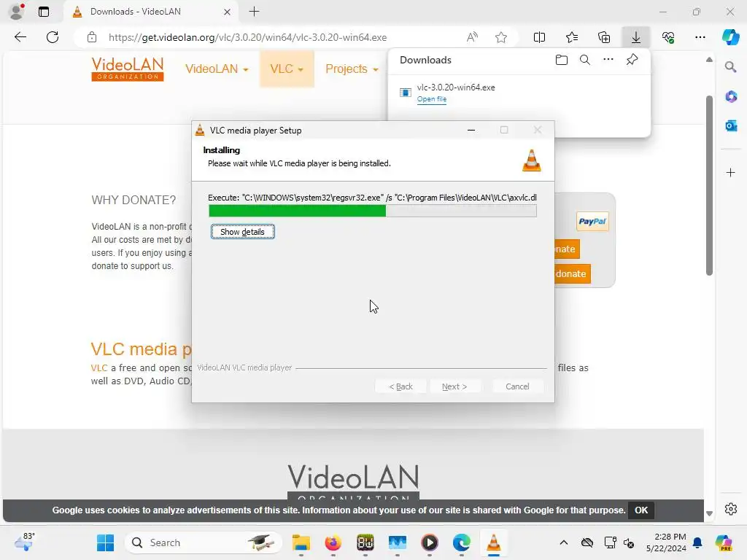This screenshot has width=747, height=560.
Task: Open the Collections icon
Action: 603,37
